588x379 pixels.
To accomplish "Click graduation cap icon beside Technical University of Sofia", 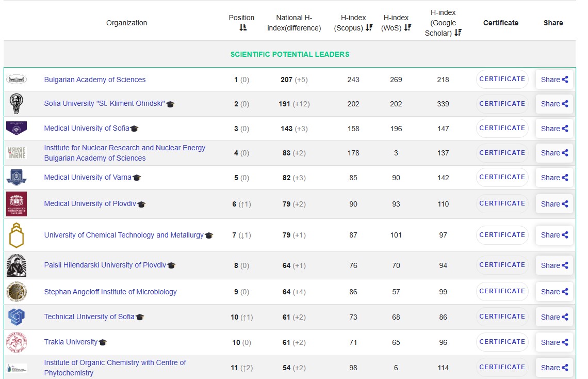I will [x=140, y=318].
